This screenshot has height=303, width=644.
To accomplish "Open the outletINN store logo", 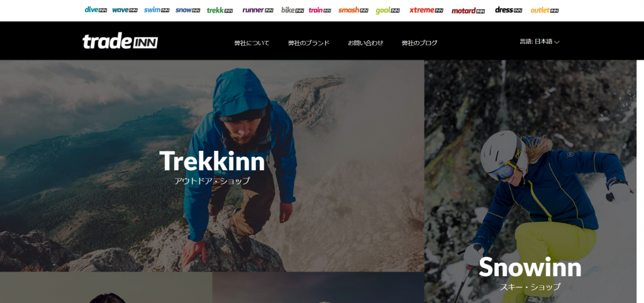I will 545,10.
